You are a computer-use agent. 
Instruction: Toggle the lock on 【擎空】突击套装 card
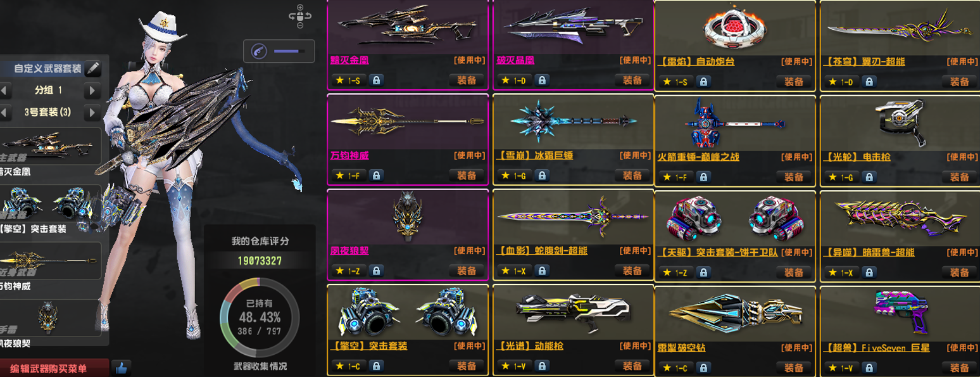coord(376,366)
